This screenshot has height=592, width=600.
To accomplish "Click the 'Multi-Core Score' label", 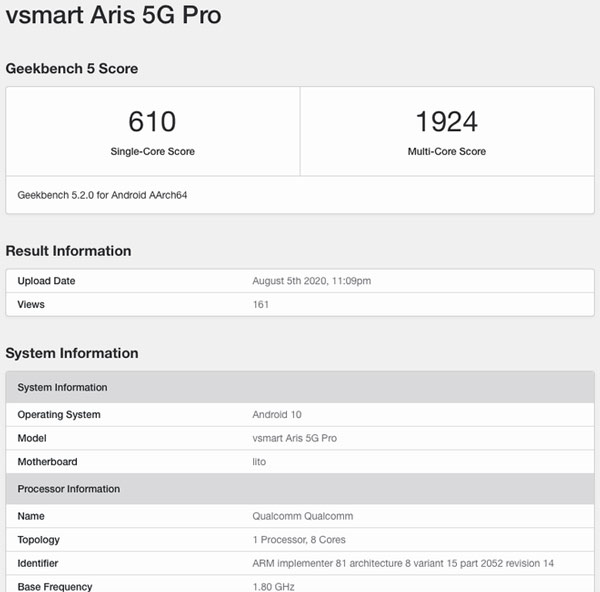I will click(447, 151).
